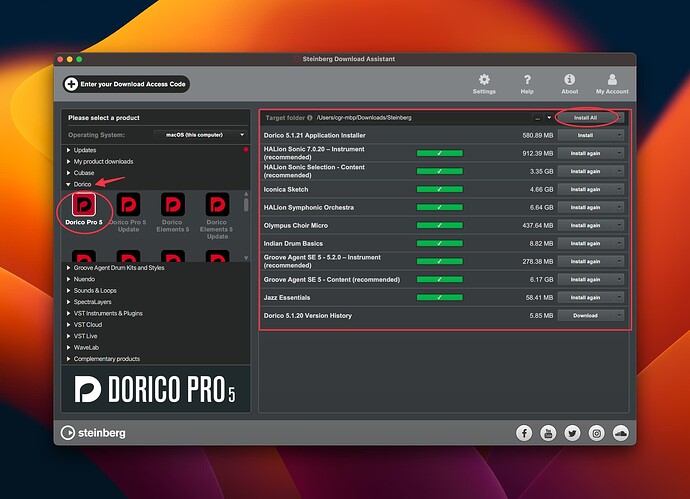Open the Help question mark icon
Image resolution: width=690 pixels, height=499 pixels.
[x=527, y=80]
